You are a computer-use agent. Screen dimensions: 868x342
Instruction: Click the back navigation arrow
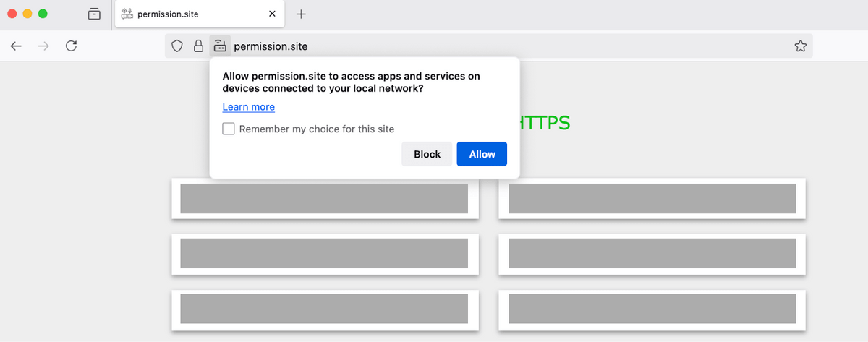coord(16,46)
